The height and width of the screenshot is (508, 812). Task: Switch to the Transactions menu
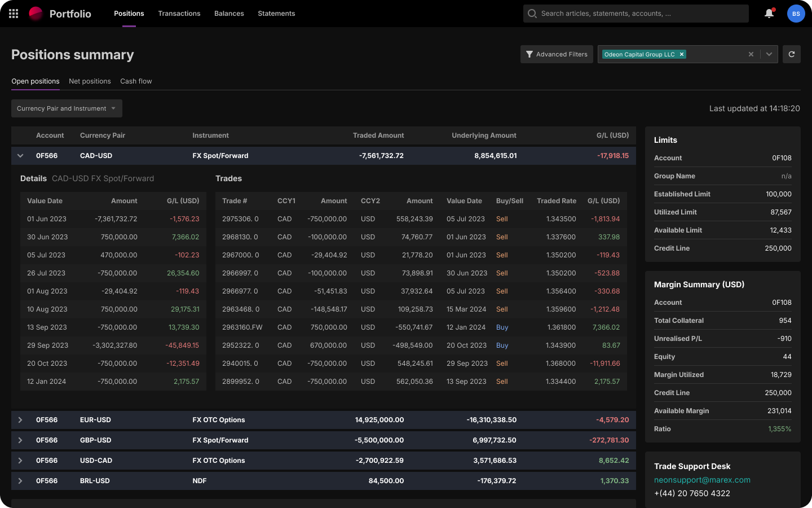pos(179,14)
